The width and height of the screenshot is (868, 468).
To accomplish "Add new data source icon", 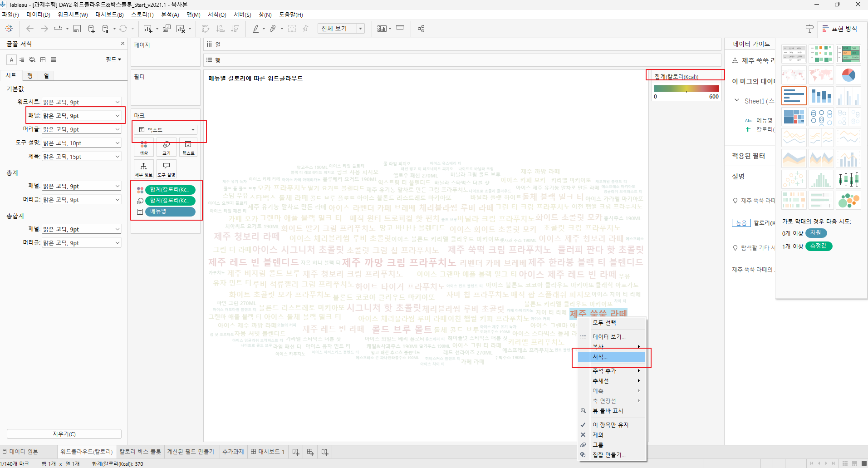I will (x=91, y=29).
